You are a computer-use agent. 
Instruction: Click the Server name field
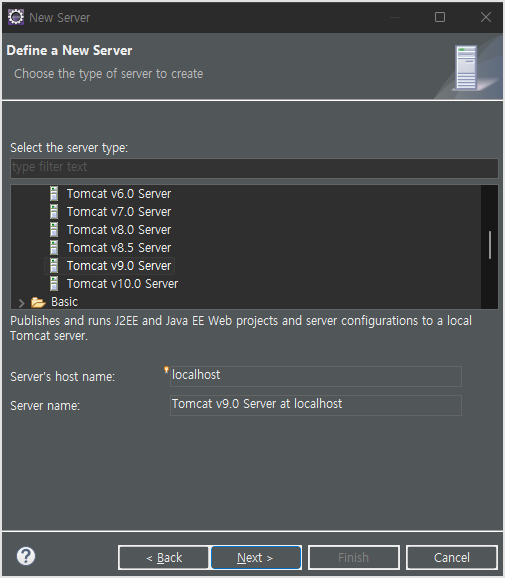tap(316, 405)
